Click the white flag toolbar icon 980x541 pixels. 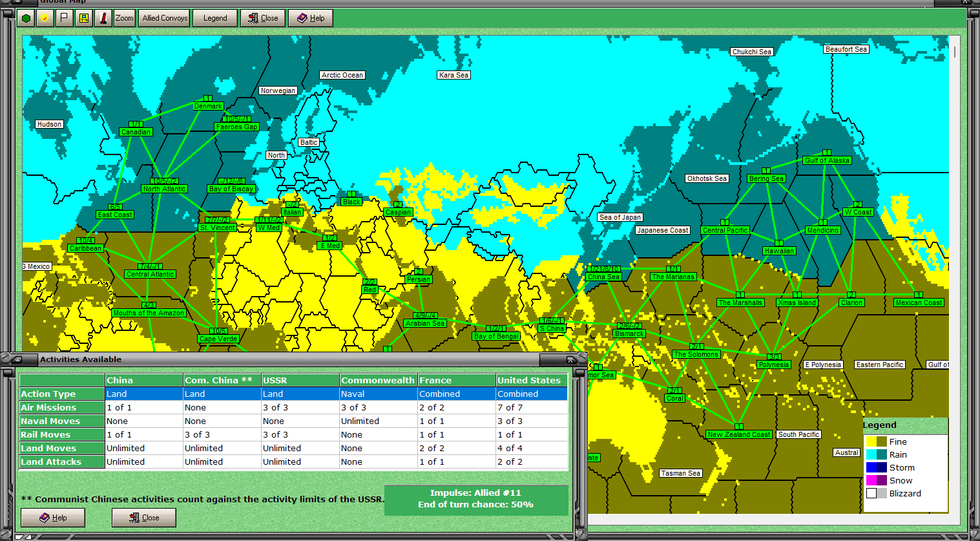(64, 18)
